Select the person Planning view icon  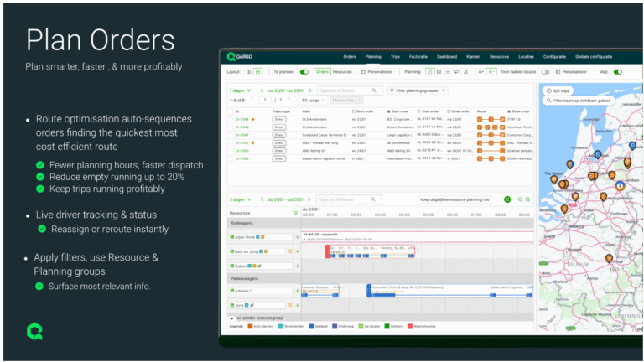coord(465,72)
